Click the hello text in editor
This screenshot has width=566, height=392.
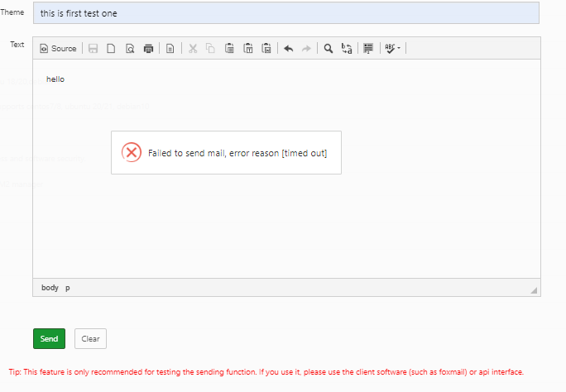(x=55, y=79)
